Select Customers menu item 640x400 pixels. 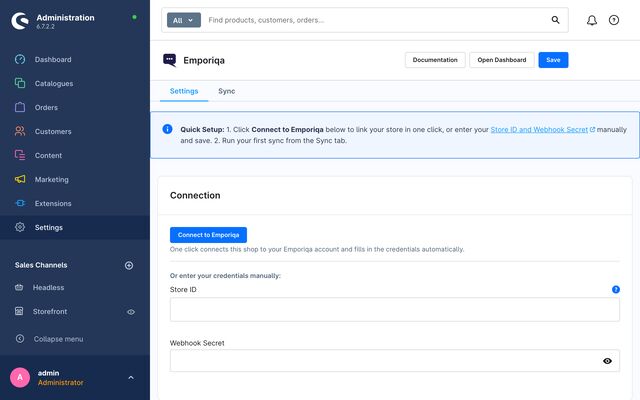pos(53,131)
